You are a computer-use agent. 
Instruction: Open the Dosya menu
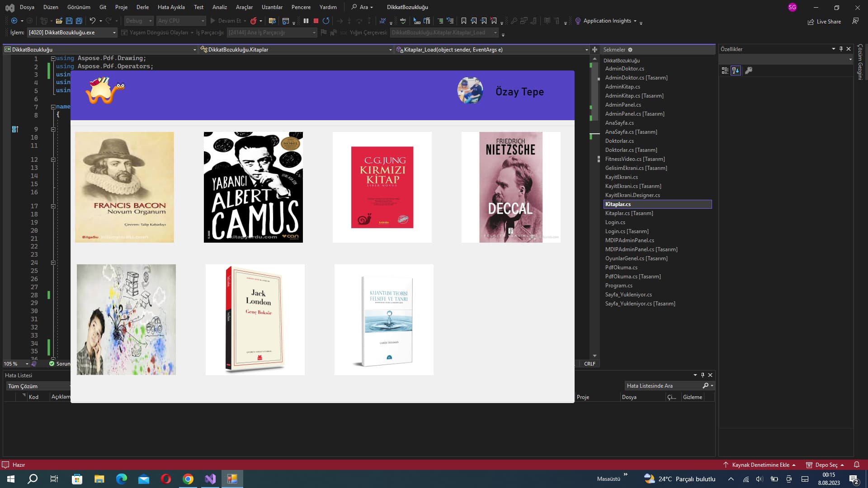27,7
